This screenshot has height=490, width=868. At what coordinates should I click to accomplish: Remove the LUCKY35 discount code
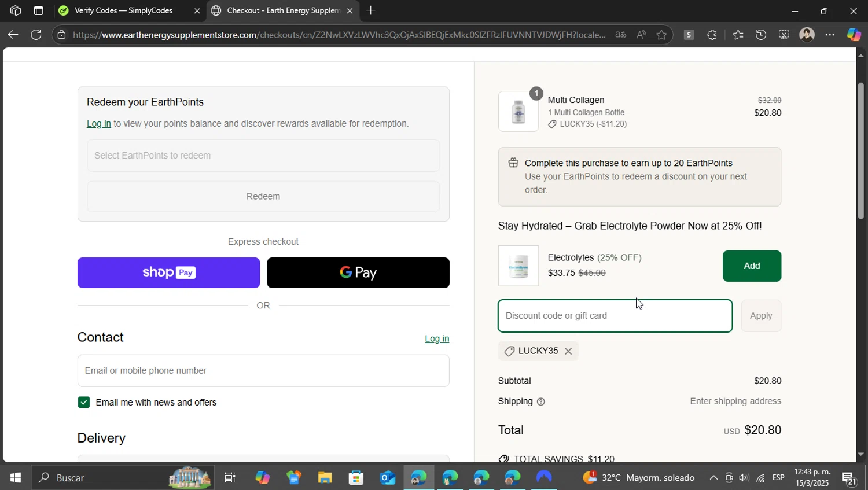pos(568,351)
